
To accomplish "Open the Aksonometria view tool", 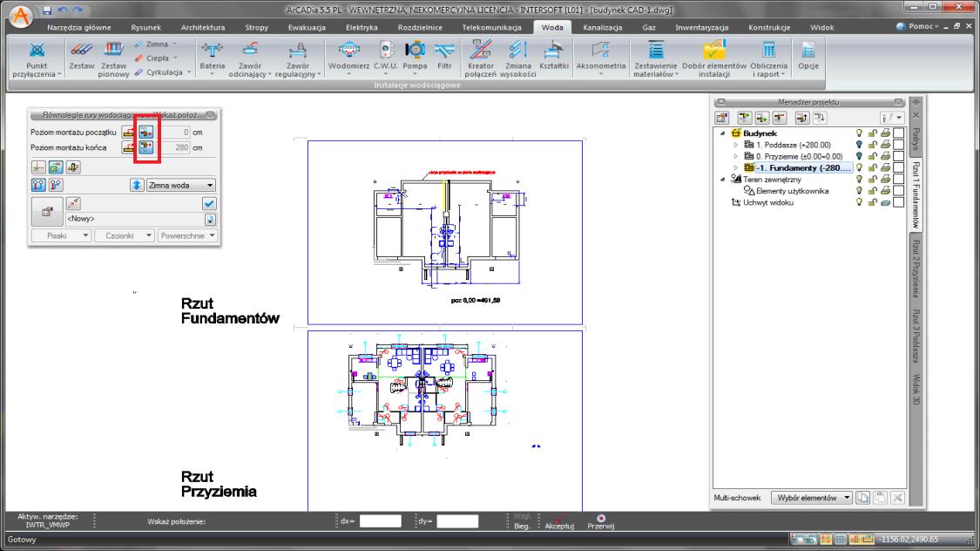I will [600, 59].
